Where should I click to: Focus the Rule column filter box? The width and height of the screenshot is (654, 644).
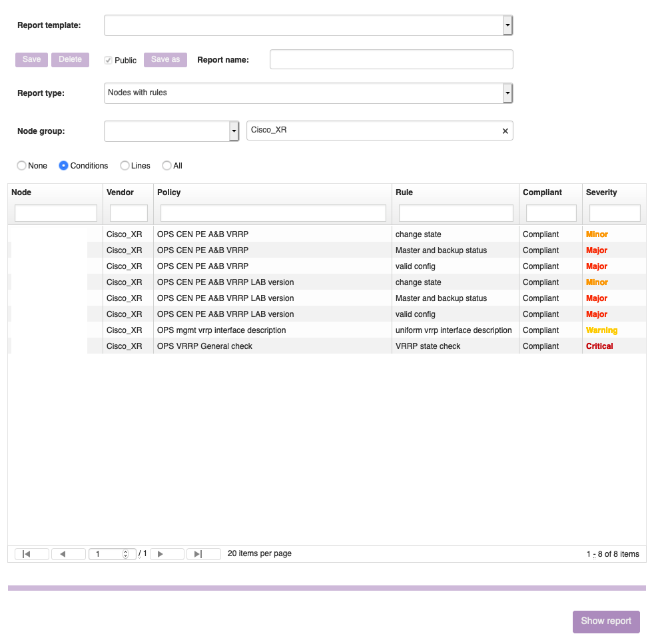pyautogui.click(x=456, y=213)
